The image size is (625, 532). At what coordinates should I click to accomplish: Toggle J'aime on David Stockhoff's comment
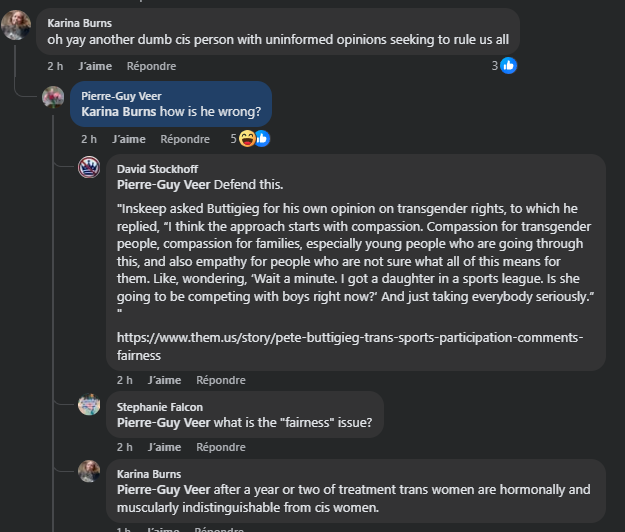pyautogui.click(x=164, y=380)
